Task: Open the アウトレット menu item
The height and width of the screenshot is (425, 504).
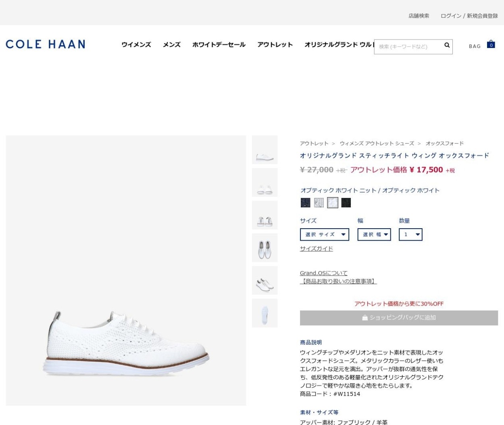Action: click(x=275, y=45)
